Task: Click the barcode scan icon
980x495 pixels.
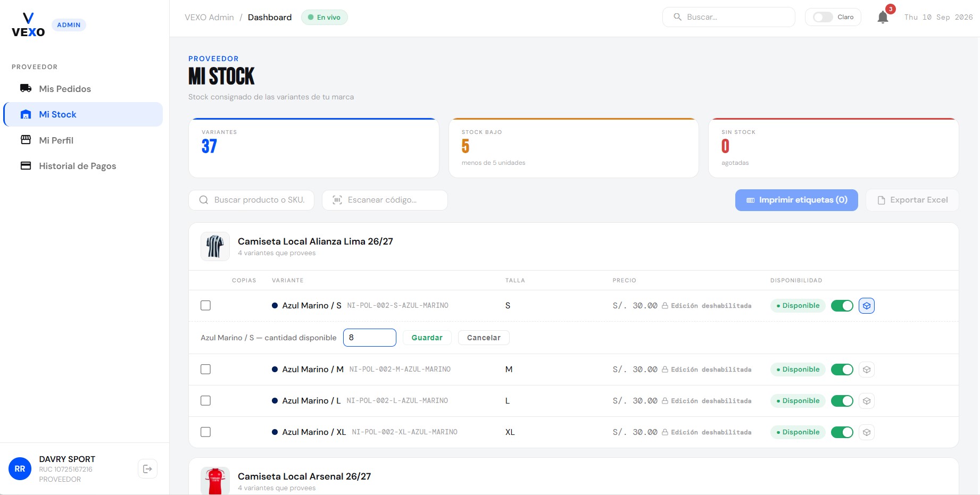Action: [337, 200]
